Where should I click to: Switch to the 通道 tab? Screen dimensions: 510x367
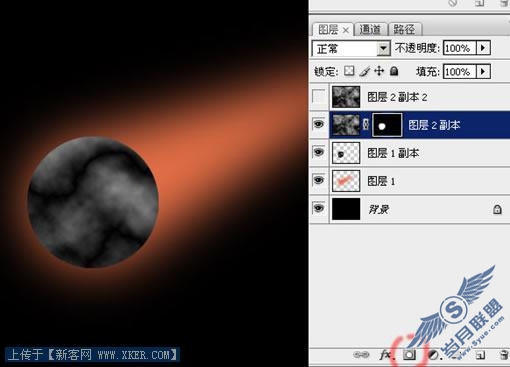[x=370, y=30]
